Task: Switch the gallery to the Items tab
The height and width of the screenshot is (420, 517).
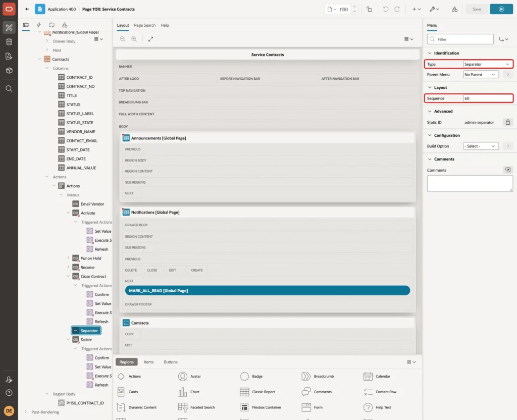Action: (x=149, y=362)
